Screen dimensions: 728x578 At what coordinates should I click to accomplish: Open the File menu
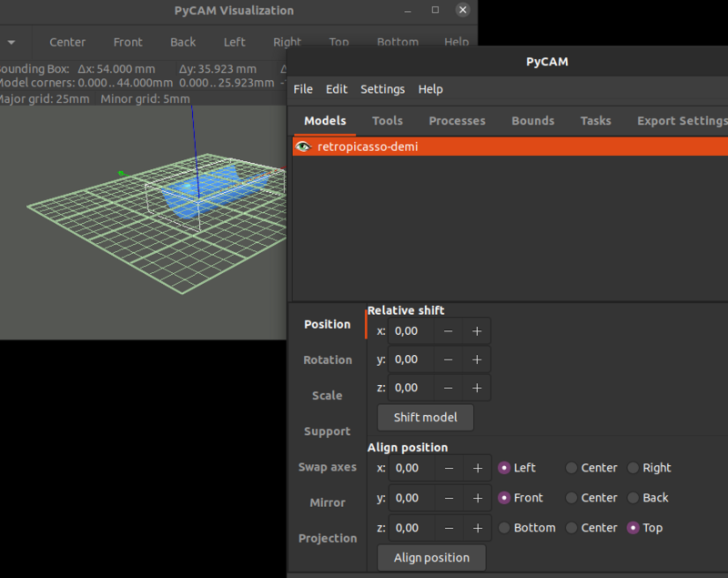tap(303, 89)
